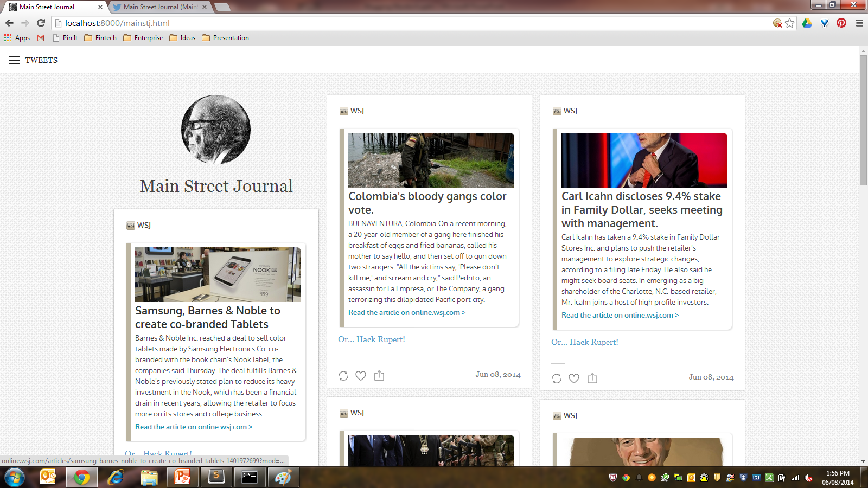Open the Nook tablet store photo
The image size is (868, 488).
click(218, 274)
